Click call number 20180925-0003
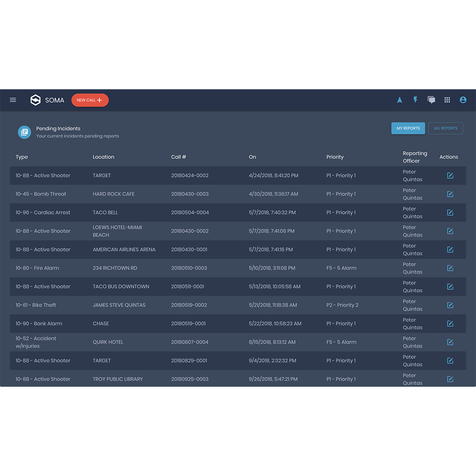The width and height of the screenshot is (476, 476). (x=190, y=379)
